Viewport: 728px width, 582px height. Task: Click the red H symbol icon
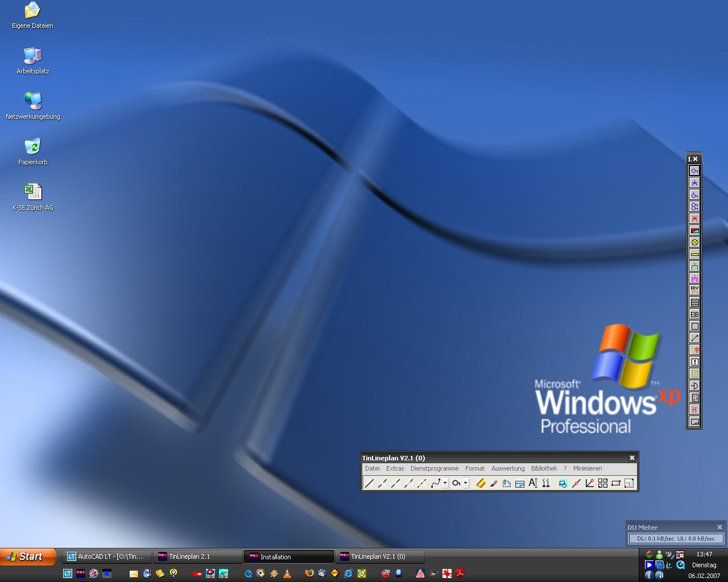pos(694,410)
